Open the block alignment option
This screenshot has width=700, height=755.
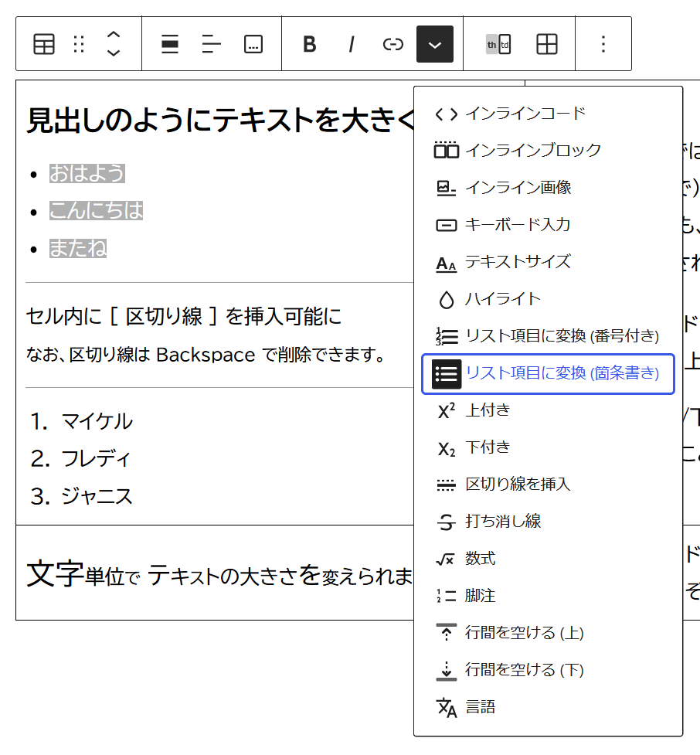point(169,44)
